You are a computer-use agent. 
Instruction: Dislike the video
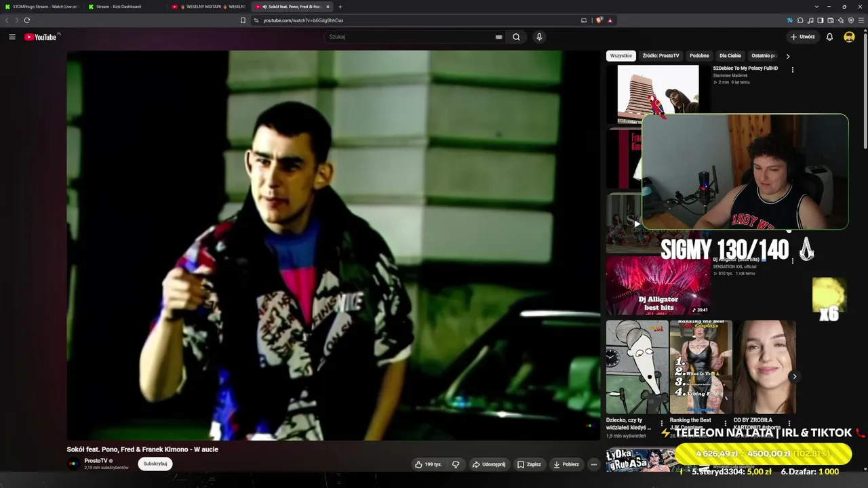point(456,464)
